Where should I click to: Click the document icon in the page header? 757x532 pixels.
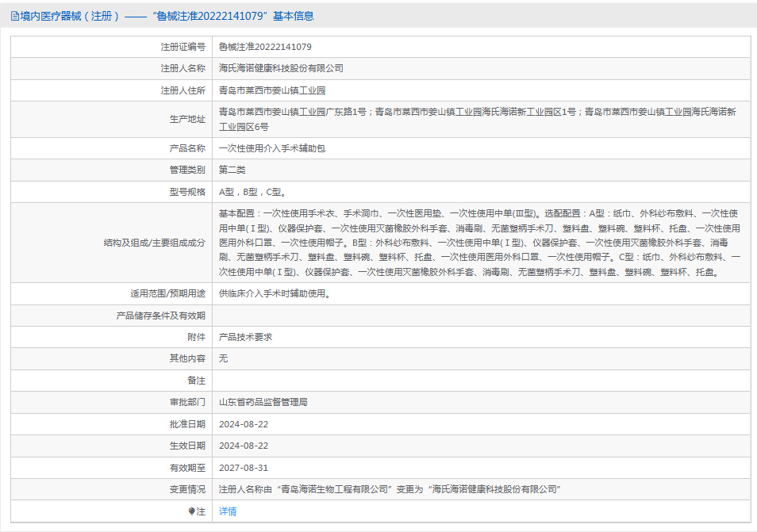click(x=15, y=17)
